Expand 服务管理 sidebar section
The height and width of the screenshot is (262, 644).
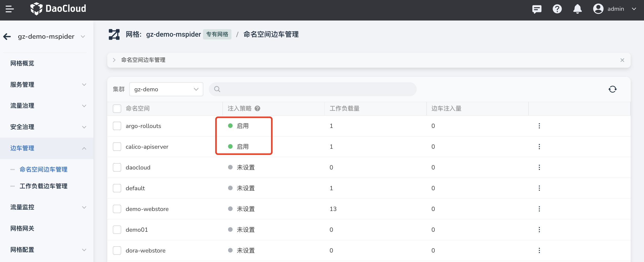click(47, 85)
